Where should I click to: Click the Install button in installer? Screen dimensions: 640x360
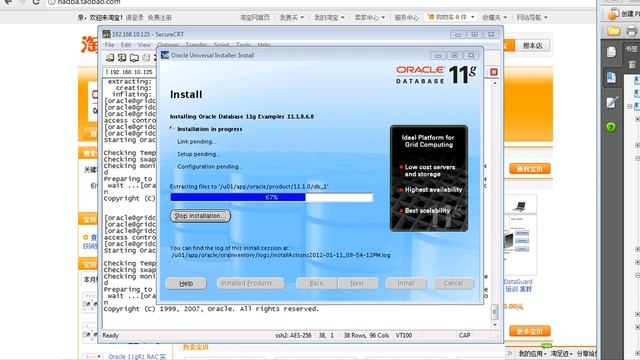406,283
